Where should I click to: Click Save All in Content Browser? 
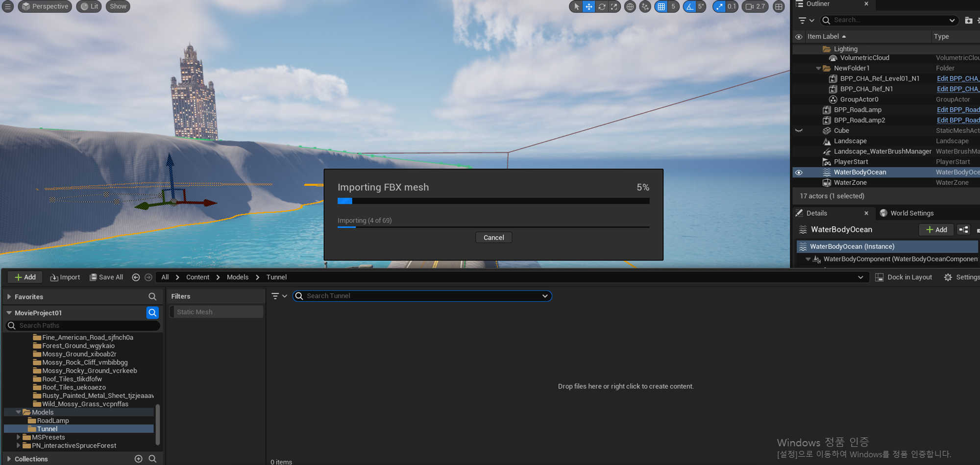point(106,277)
